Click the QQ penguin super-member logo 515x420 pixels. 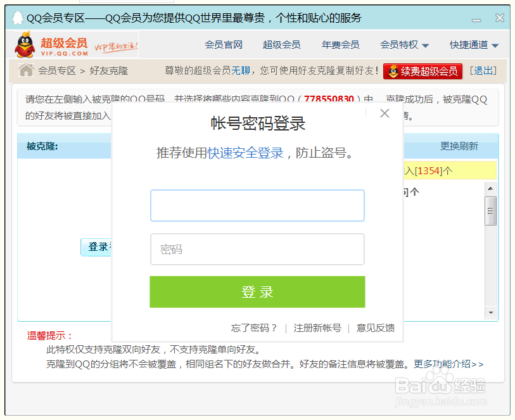click(51, 44)
